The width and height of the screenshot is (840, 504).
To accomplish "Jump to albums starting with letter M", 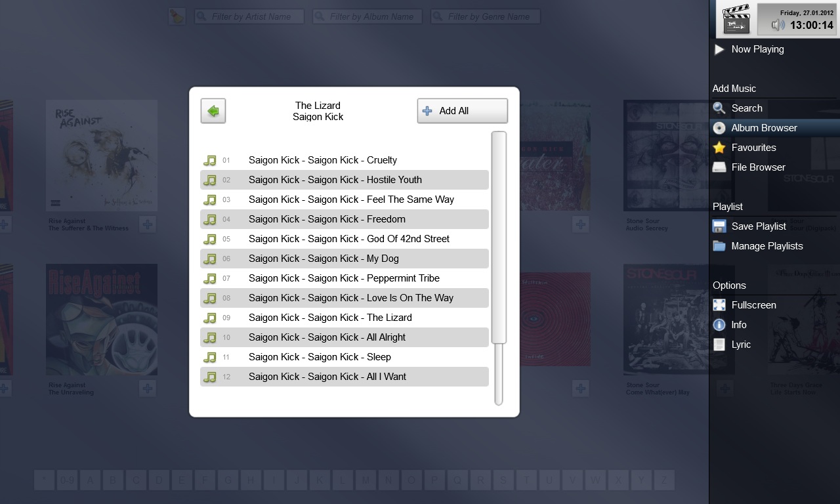I will (x=366, y=480).
